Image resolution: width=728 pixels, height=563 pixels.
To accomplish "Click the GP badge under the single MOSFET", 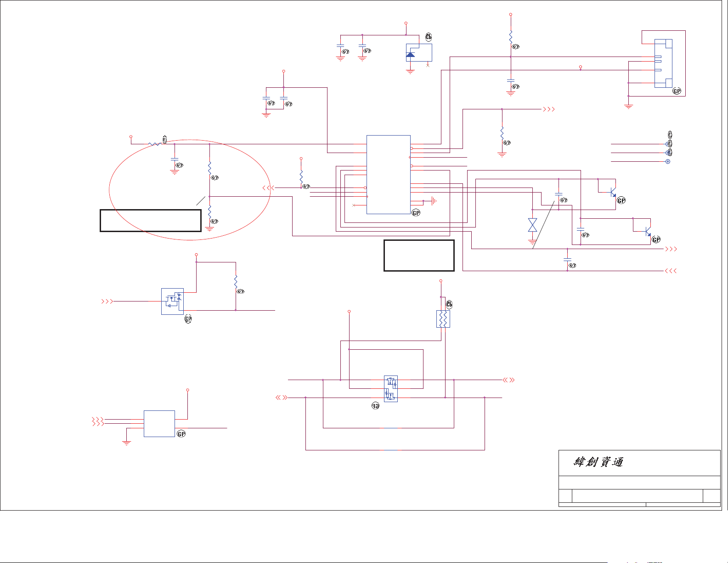I will point(188,319).
